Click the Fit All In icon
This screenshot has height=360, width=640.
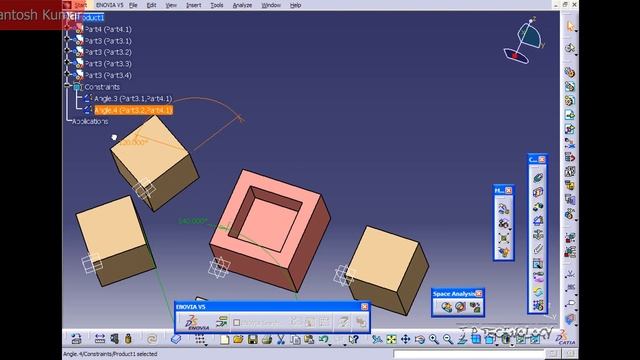click(391, 339)
